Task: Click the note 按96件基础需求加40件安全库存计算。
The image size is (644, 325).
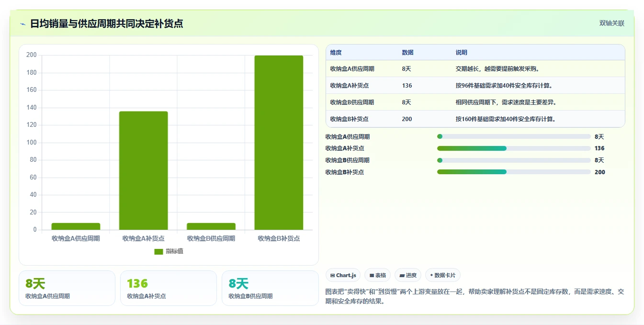Action: click(x=506, y=86)
